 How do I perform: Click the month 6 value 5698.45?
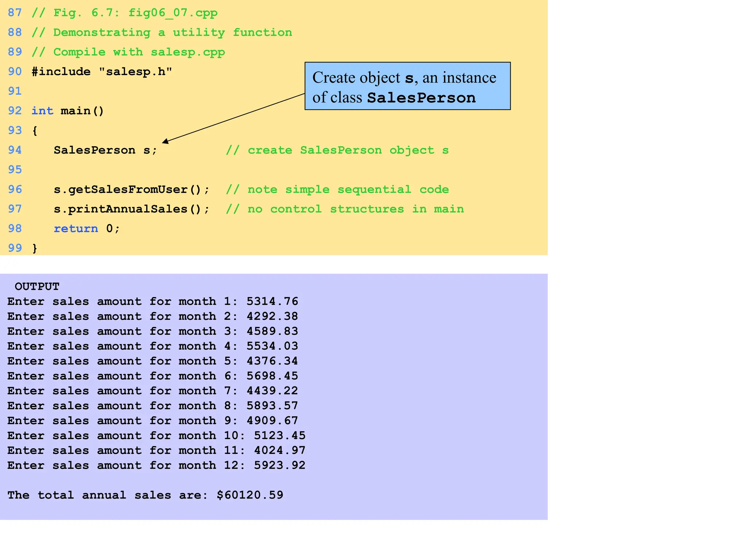pos(272,376)
